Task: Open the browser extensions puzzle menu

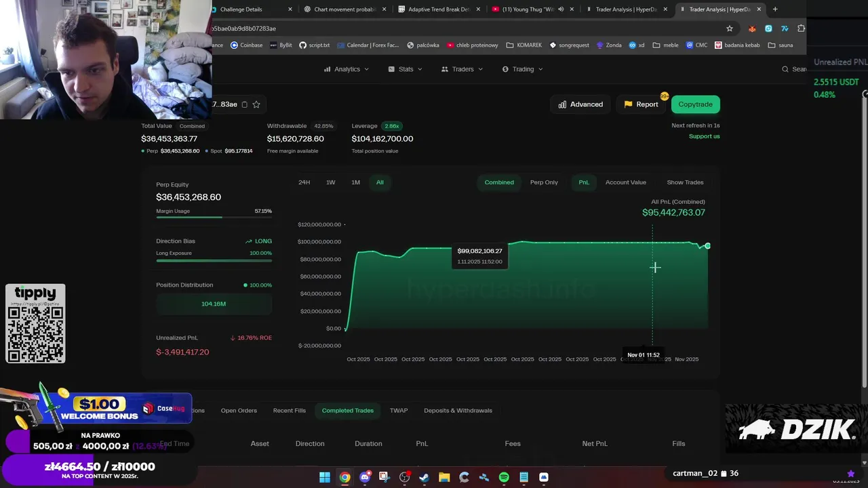Action: (801, 28)
